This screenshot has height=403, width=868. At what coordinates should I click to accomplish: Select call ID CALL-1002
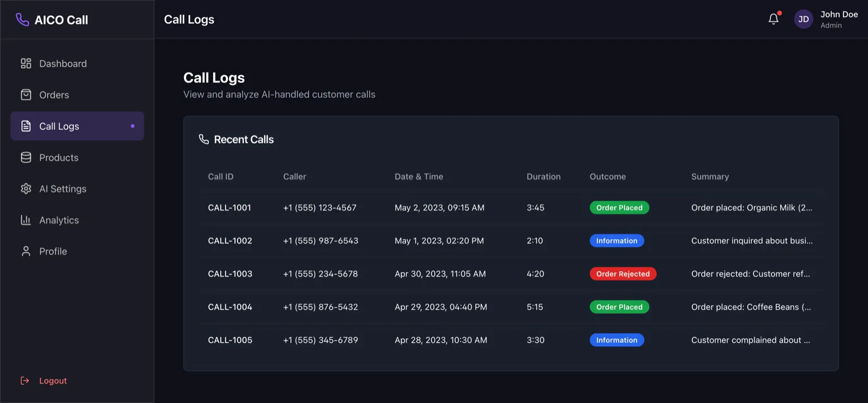click(x=230, y=241)
